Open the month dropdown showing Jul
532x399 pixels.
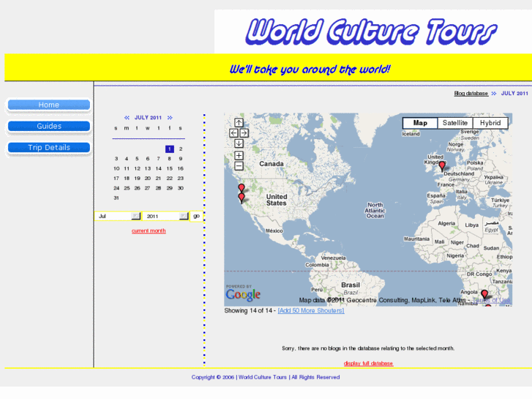[117, 216]
